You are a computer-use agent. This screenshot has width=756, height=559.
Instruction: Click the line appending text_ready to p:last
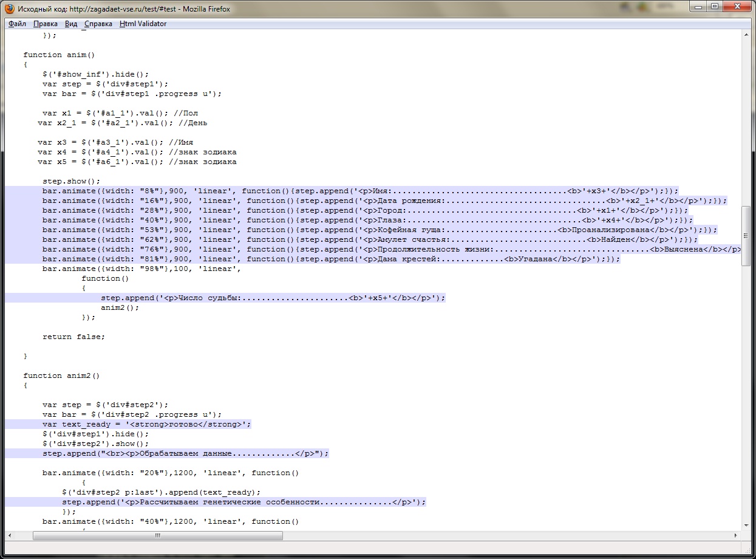[162, 492]
